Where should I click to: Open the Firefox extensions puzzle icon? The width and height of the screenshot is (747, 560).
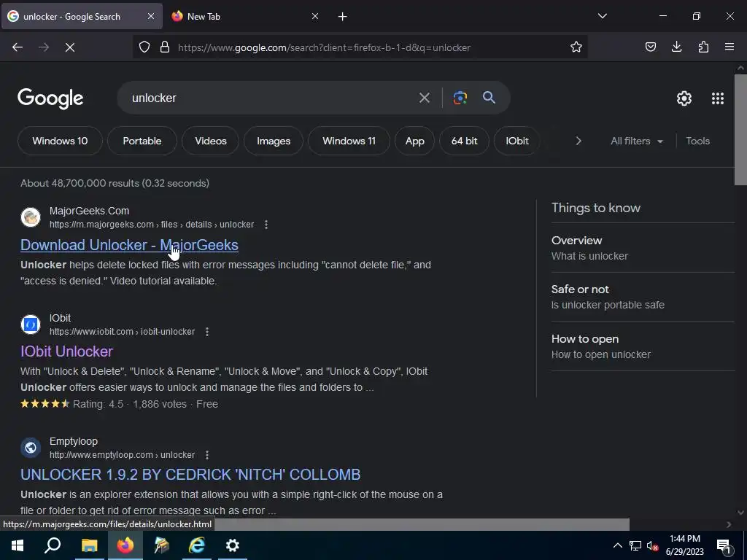pyautogui.click(x=703, y=47)
